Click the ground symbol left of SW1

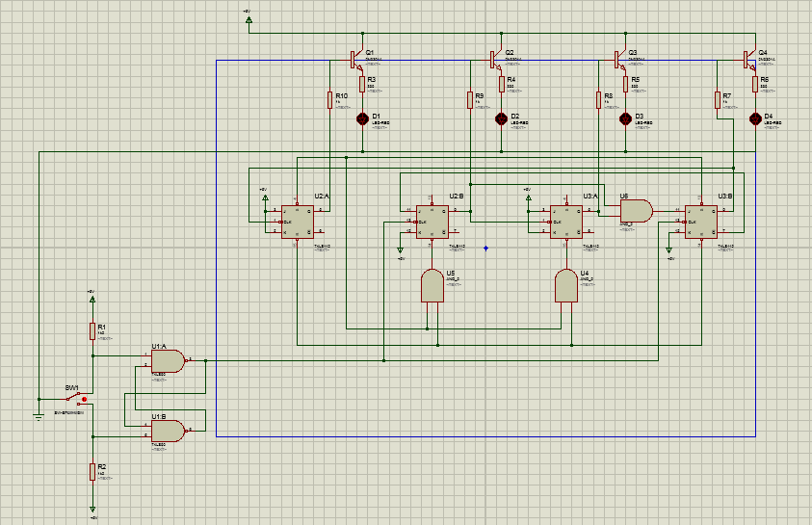(x=39, y=415)
